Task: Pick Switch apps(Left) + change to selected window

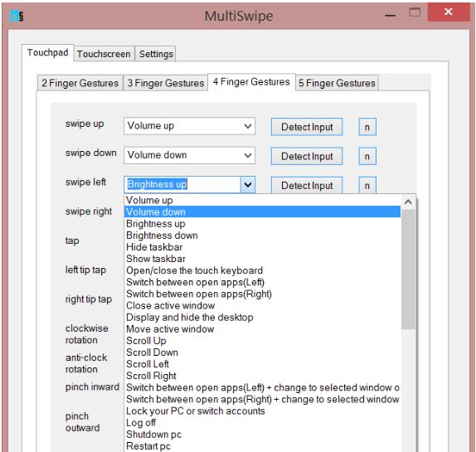Action: (x=263, y=387)
